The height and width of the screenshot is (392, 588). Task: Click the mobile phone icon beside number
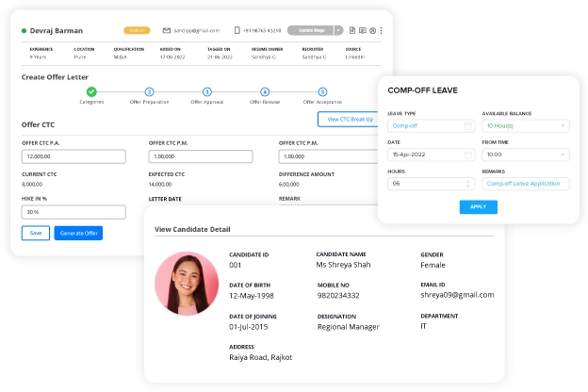(237, 31)
